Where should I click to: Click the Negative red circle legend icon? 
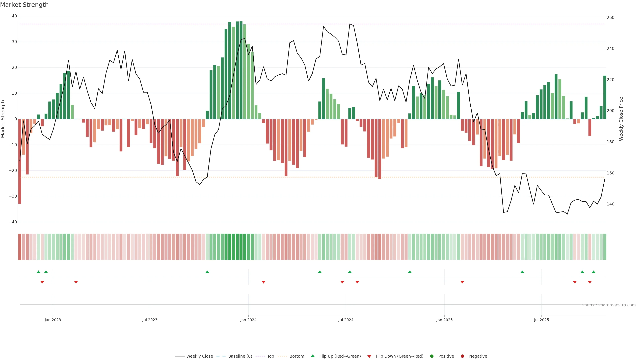pyautogui.click(x=462, y=356)
